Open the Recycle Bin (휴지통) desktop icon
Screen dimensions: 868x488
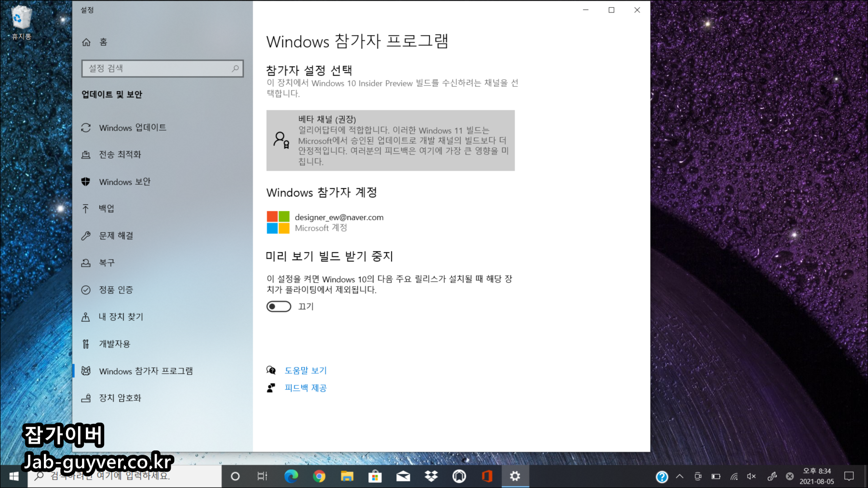coord(21,23)
